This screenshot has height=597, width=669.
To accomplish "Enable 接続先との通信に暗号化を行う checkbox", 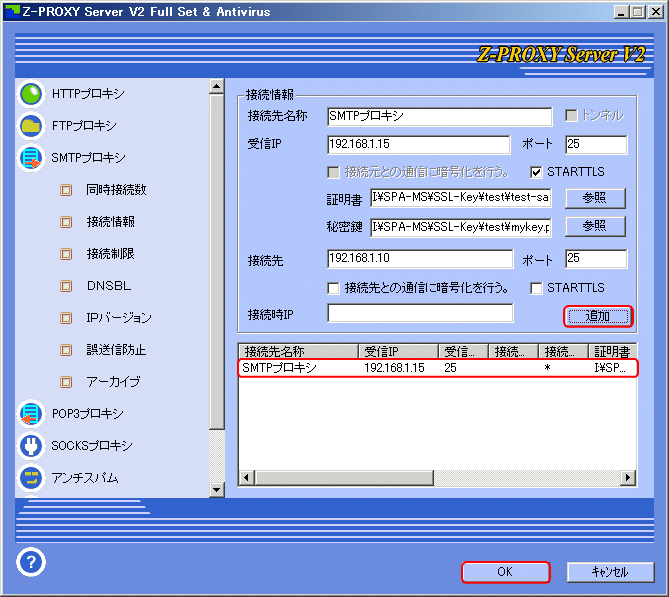I will coord(333,288).
